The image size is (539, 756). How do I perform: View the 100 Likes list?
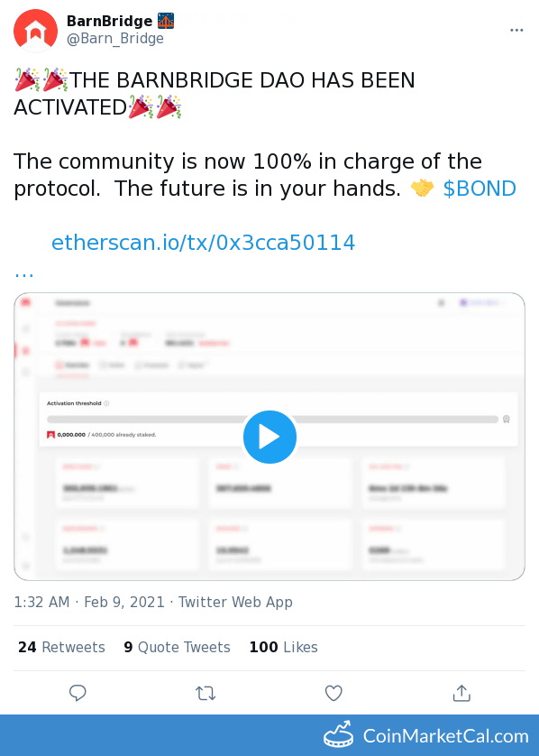[283, 647]
